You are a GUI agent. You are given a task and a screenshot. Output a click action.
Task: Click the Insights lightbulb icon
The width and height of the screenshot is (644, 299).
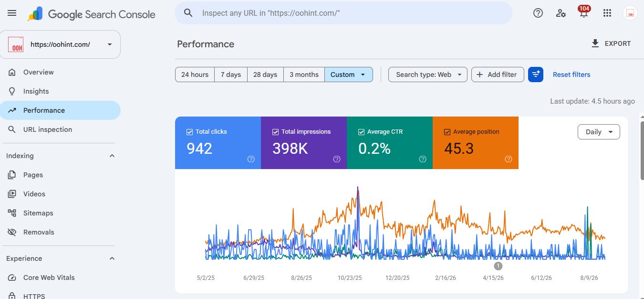pos(12,91)
